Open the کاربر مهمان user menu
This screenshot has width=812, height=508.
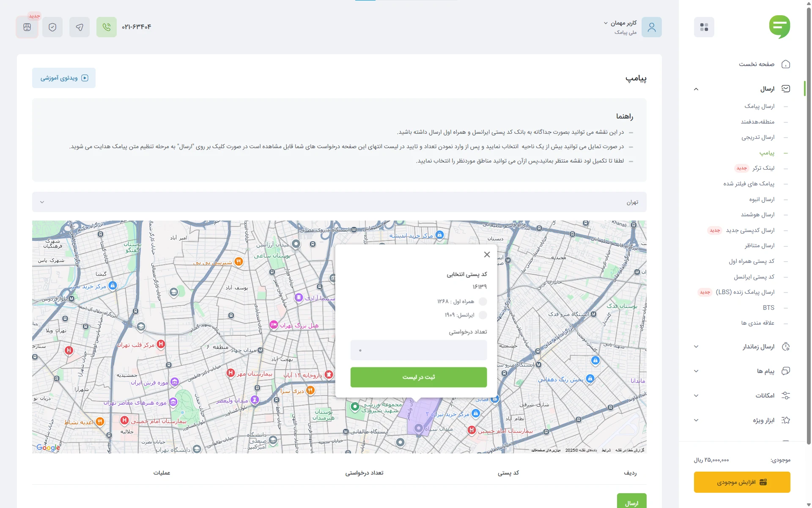pos(633,27)
